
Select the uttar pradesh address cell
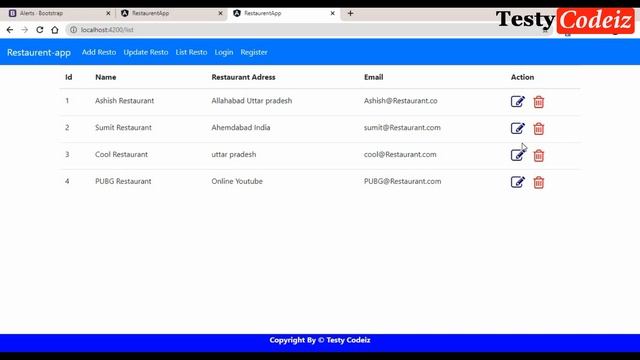click(x=233, y=155)
